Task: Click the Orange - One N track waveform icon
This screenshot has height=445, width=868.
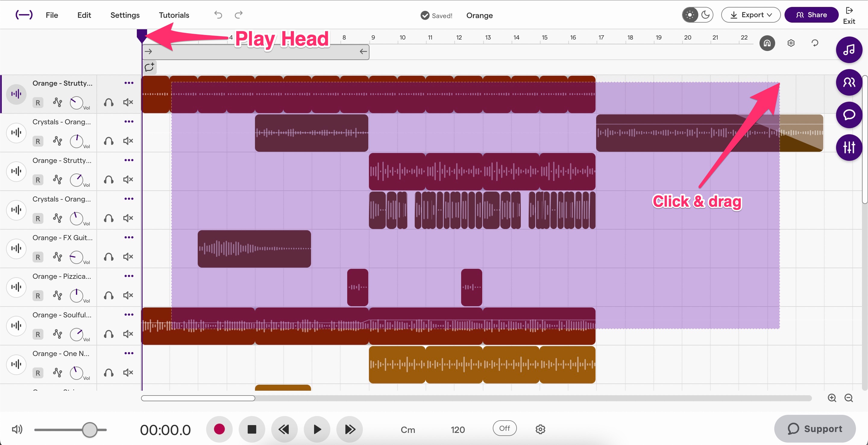Action: pyautogui.click(x=16, y=364)
